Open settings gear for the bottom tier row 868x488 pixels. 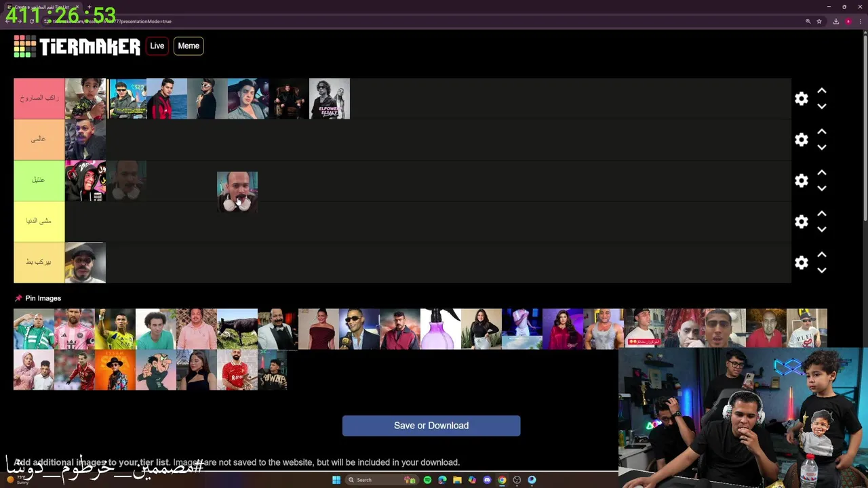pyautogui.click(x=802, y=263)
